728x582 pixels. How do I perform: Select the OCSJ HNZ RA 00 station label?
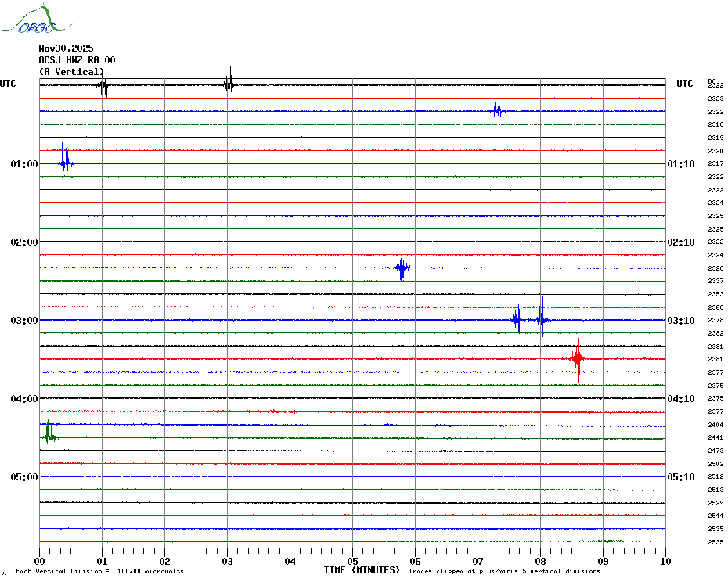pos(77,60)
